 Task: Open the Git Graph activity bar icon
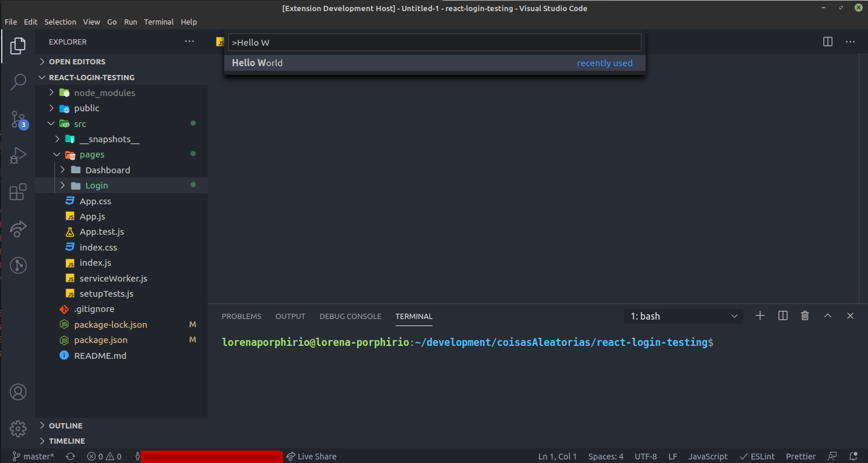(18, 265)
